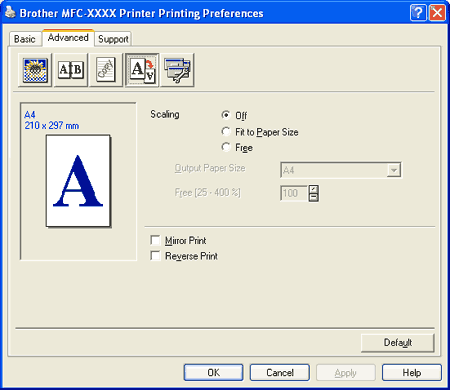Open the Device Options wrench icon
This screenshot has width=450, height=390.
coord(177,70)
